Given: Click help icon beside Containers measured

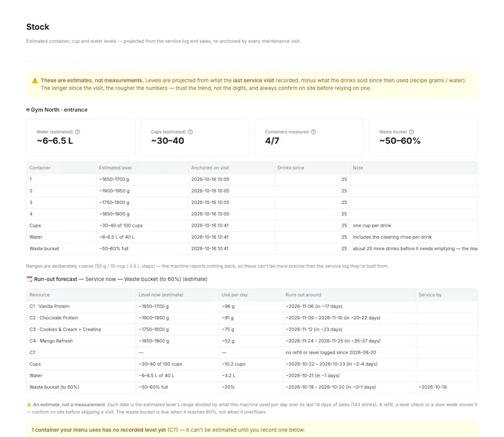Looking at the screenshot, I should 313,132.
